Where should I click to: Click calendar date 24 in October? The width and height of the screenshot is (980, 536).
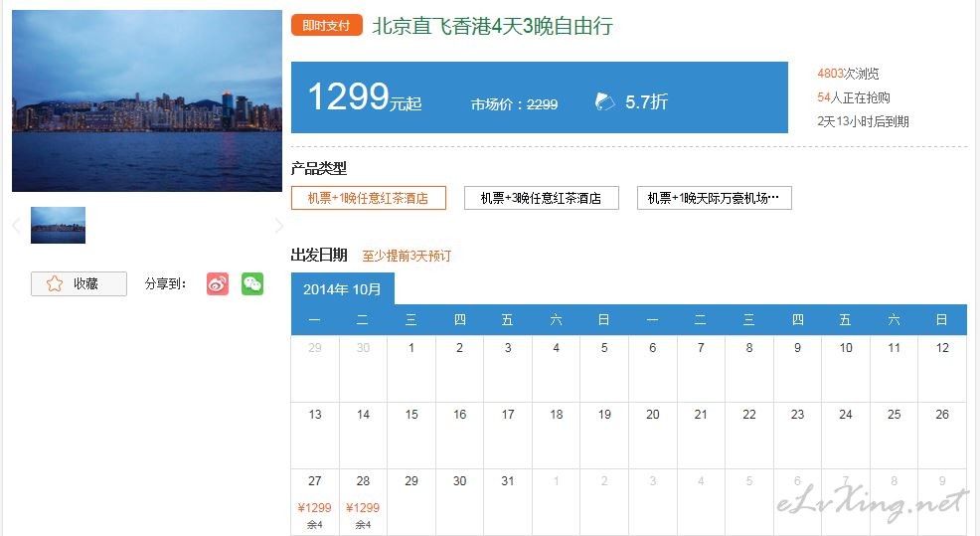coord(846,436)
